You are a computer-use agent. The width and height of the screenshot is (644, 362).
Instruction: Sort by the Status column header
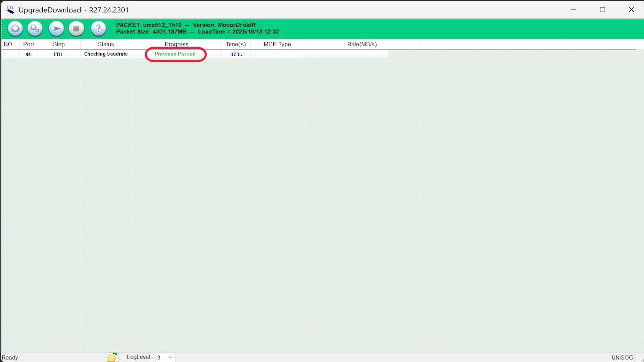coord(106,44)
